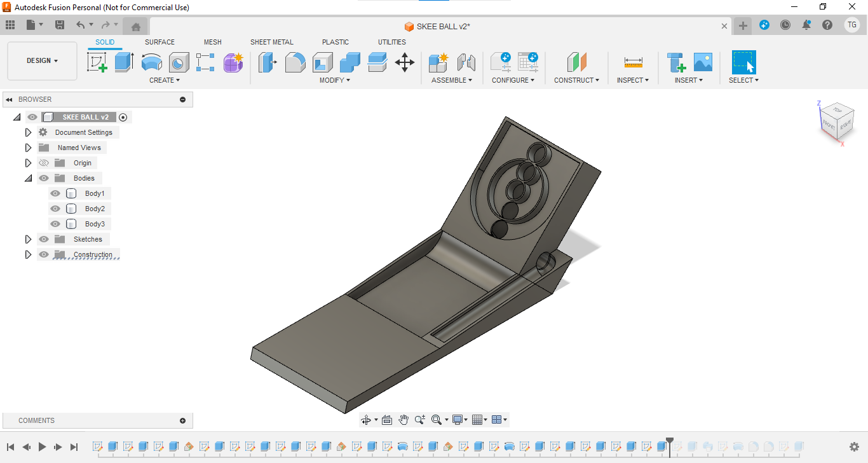Select the Insert Fastener icon

pyautogui.click(x=676, y=62)
